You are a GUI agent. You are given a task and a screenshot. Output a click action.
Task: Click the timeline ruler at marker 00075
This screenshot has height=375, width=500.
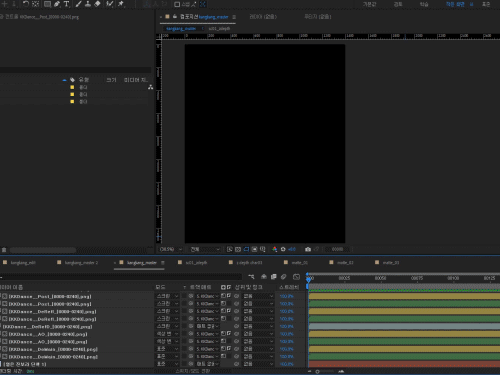click(x=417, y=278)
